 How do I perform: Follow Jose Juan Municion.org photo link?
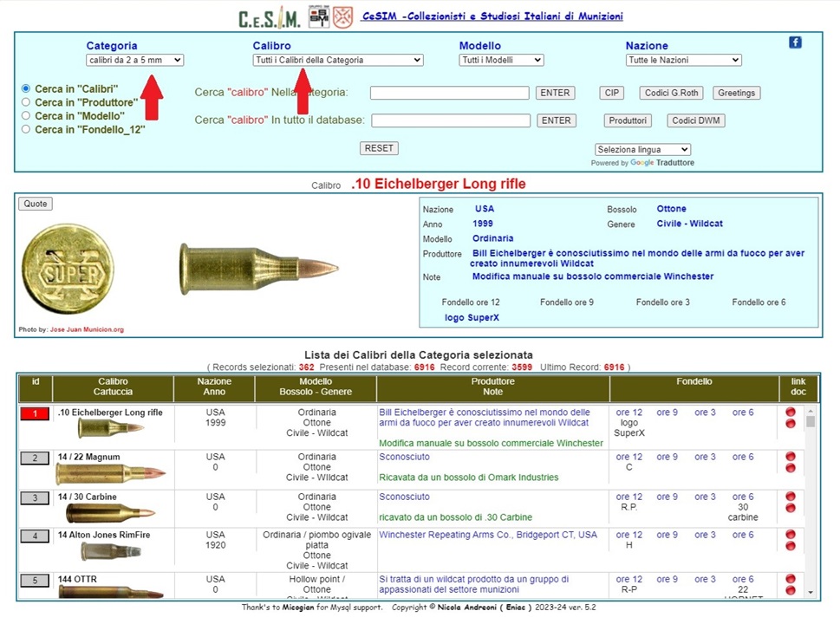pos(87,329)
